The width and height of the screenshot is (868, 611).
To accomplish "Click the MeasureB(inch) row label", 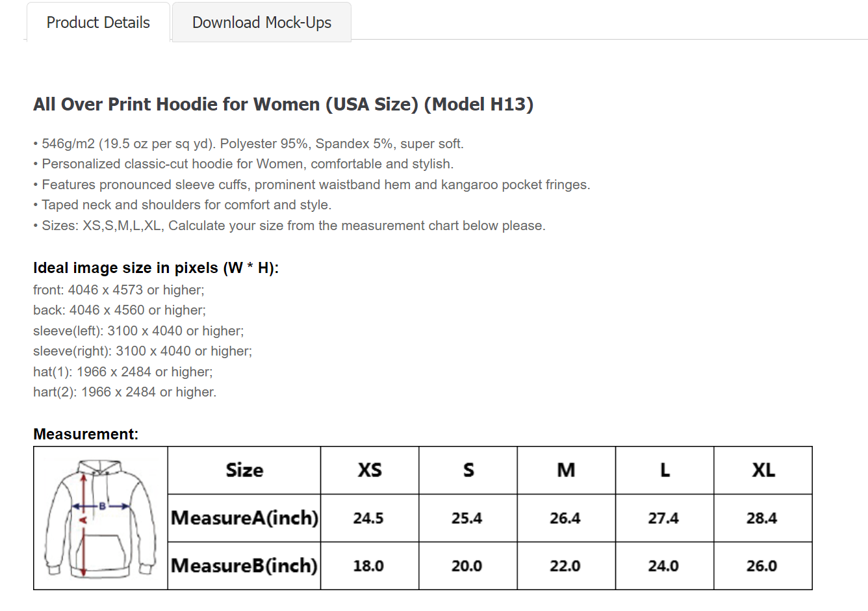I will point(244,565).
